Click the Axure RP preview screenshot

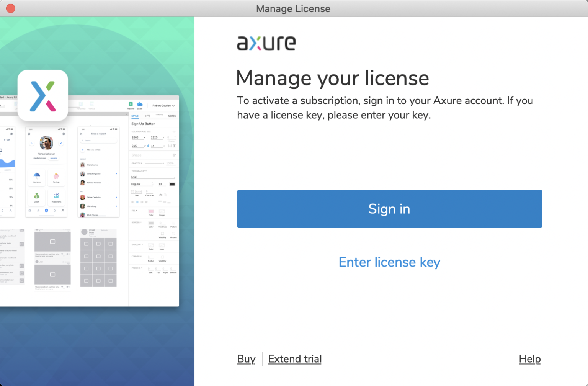(x=90, y=201)
